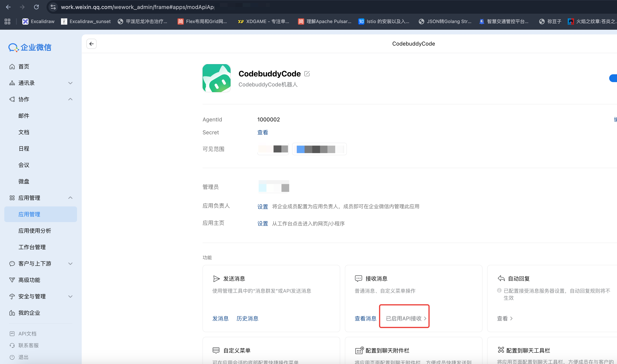This screenshot has height=364, width=617.
Task: Switch to 应用使用分析 in the sidebar
Action: 35,230
